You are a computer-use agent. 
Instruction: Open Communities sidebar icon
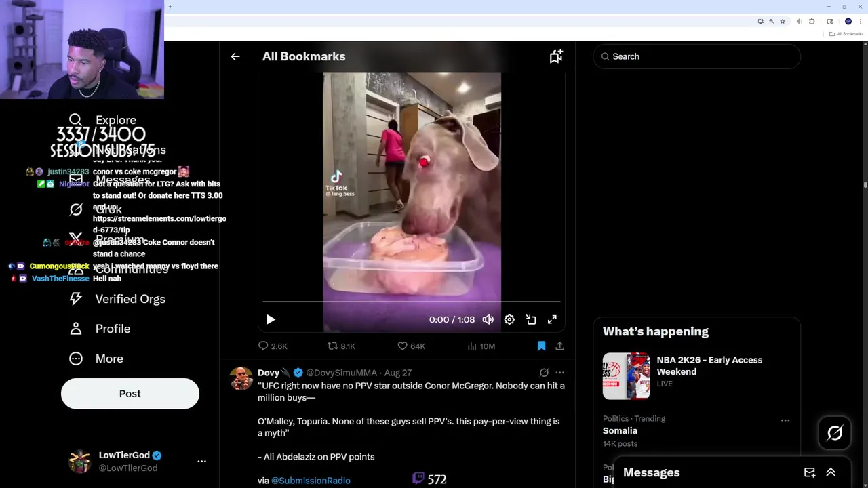pos(76,269)
